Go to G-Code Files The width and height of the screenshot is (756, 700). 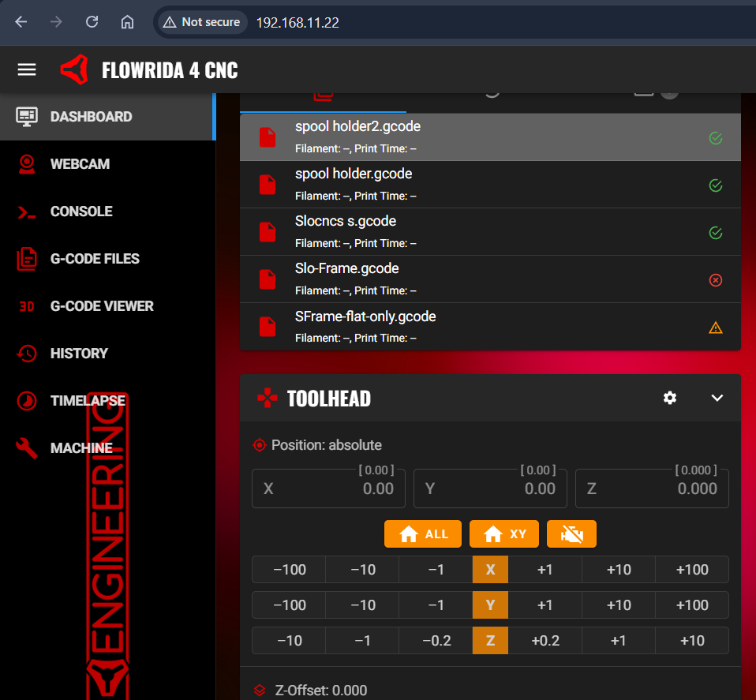pyautogui.click(x=94, y=259)
